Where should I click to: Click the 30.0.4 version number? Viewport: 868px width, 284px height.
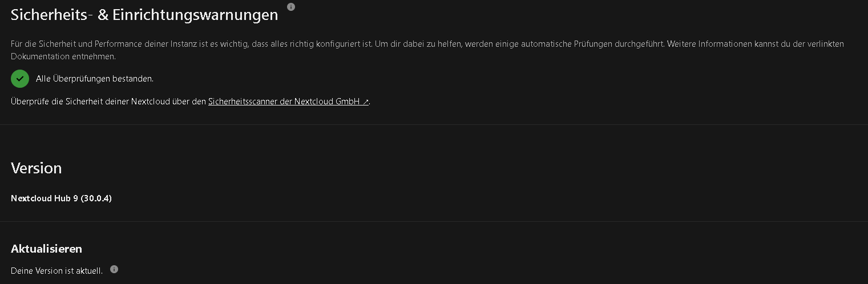pyautogui.click(x=96, y=198)
